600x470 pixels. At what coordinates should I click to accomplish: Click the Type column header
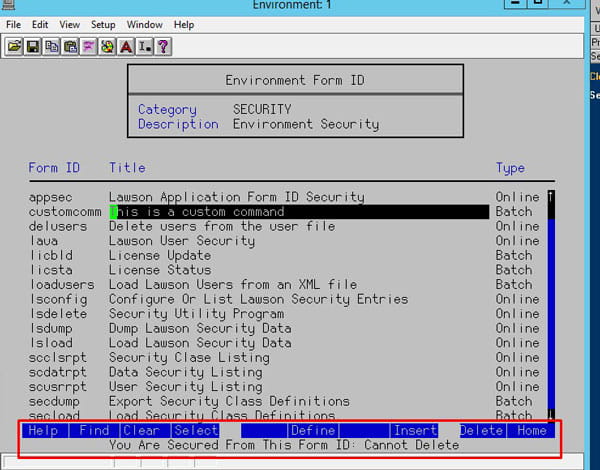tap(510, 168)
